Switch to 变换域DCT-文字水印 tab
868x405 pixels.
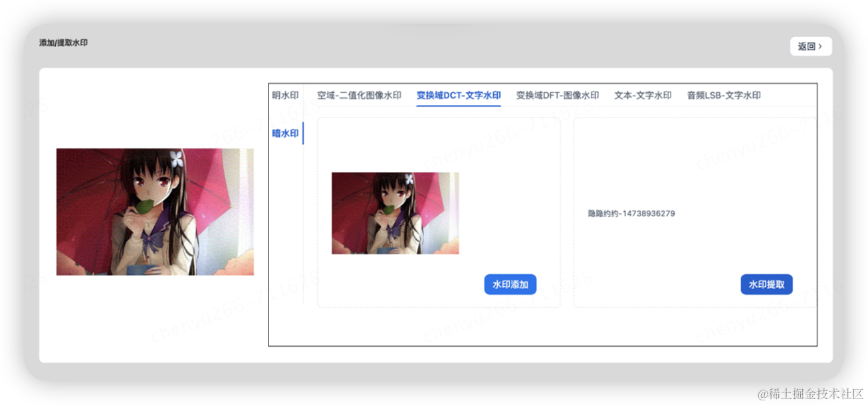(x=459, y=95)
